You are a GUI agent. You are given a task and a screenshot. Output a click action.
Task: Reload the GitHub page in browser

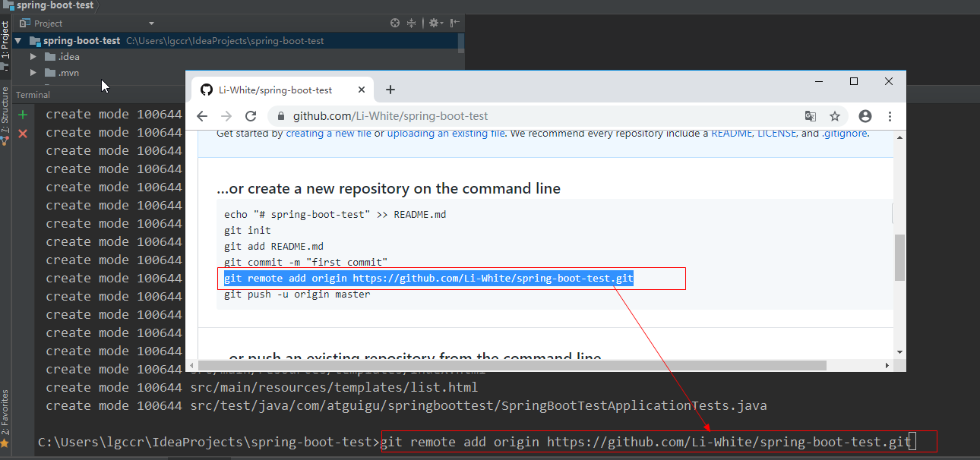pos(251,116)
